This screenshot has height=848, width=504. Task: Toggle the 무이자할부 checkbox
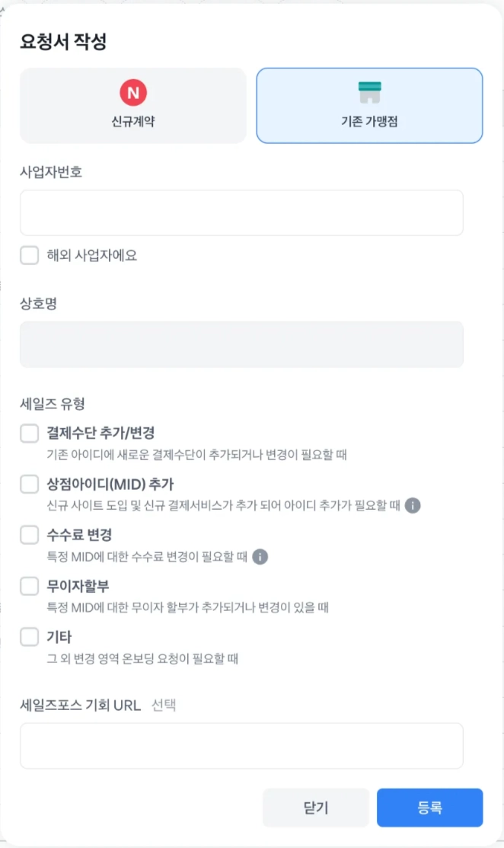click(x=30, y=586)
